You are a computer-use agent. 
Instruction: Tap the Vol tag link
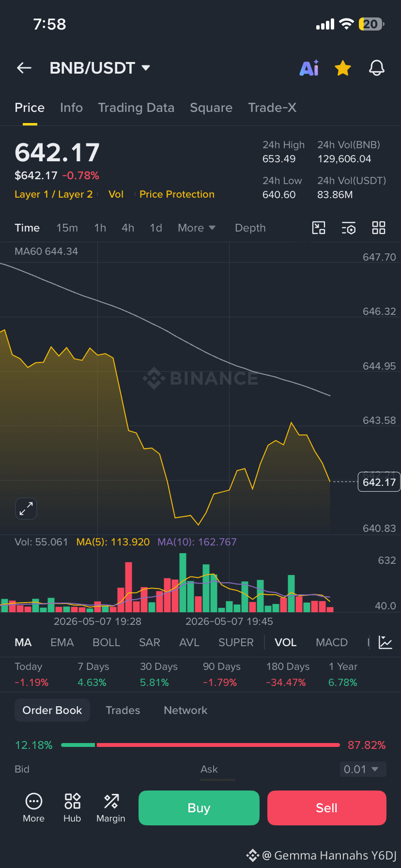(116, 194)
